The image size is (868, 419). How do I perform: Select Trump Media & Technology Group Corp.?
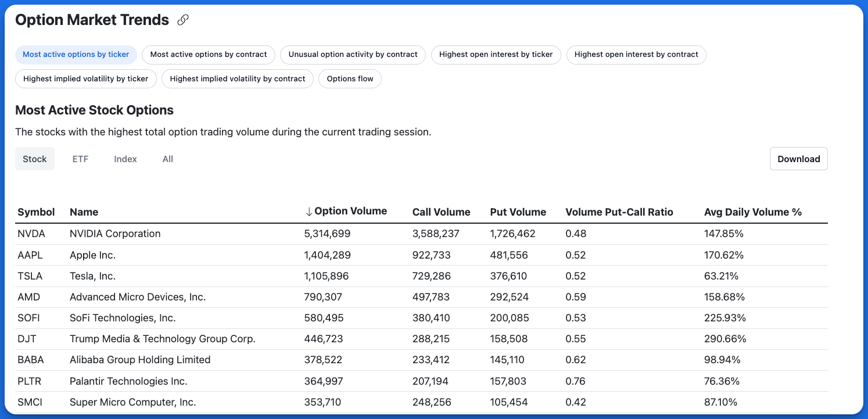pos(163,339)
